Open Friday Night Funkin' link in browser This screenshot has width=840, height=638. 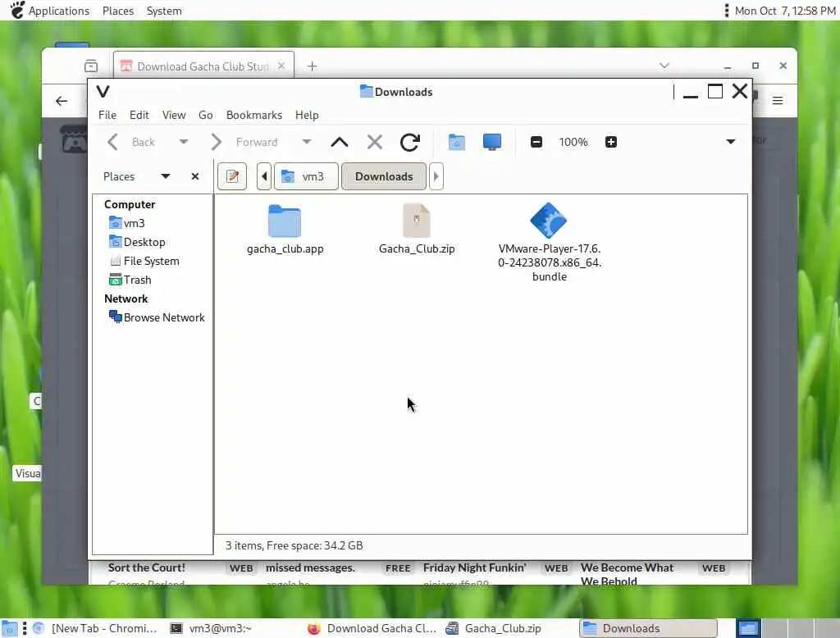click(474, 567)
